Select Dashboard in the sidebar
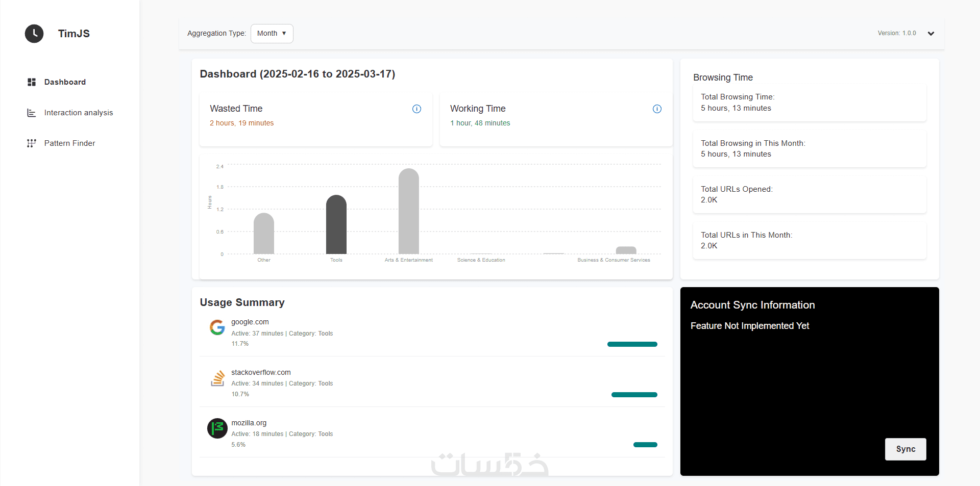Viewport: 980px width, 486px height. (x=65, y=82)
